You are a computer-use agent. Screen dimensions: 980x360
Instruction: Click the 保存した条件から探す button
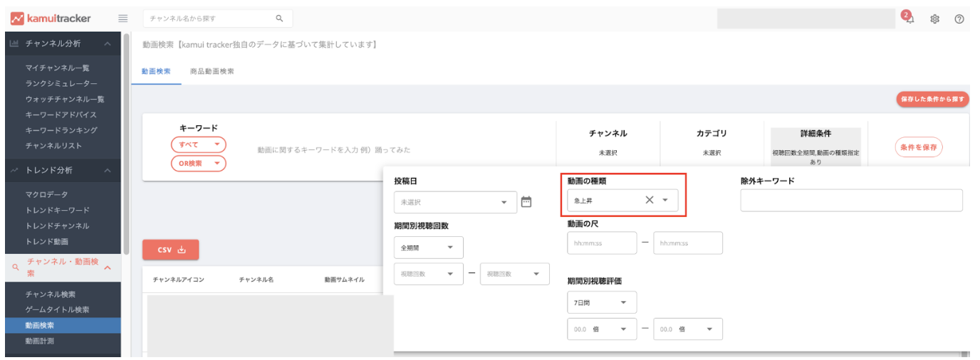932,100
